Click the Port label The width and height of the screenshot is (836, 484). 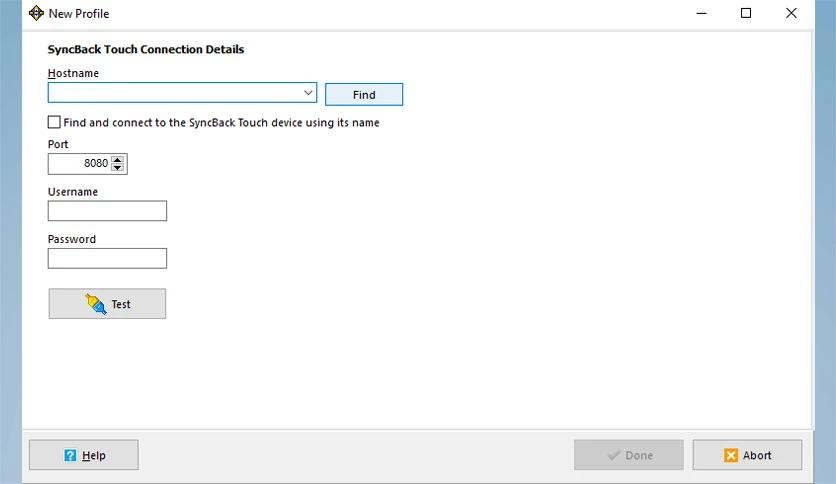[58, 144]
